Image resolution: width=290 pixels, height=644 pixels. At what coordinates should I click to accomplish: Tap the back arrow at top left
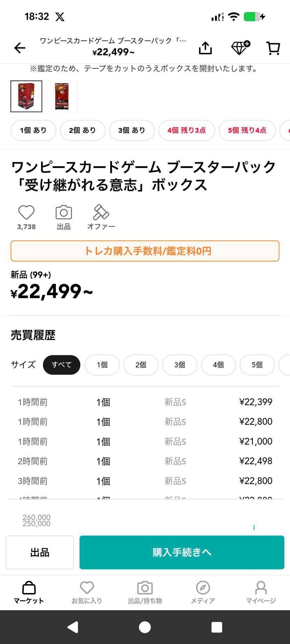pyautogui.click(x=20, y=48)
